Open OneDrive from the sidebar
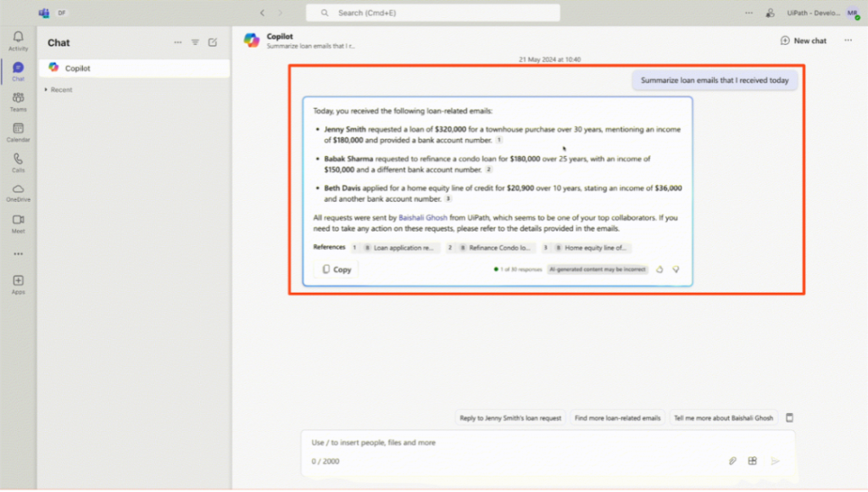Image resolution: width=868 pixels, height=492 pixels. 18,193
